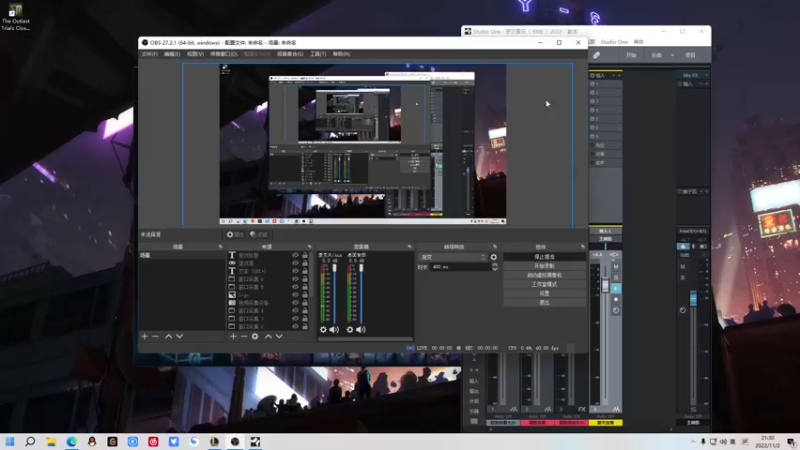This screenshot has width=800, height=450.
Task: Click second mixer channel blue volume slider
Action: tap(361, 293)
